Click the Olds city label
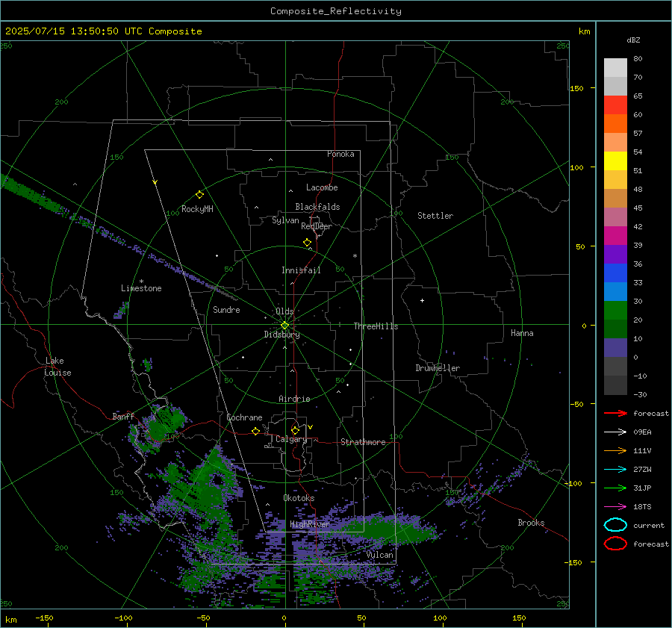The width and height of the screenshot is (672, 628). pyautogui.click(x=284, y=311)
